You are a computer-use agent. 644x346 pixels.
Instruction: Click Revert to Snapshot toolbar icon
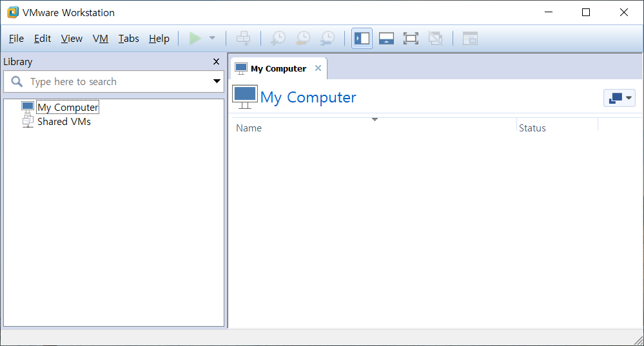[x=303, y=39]
